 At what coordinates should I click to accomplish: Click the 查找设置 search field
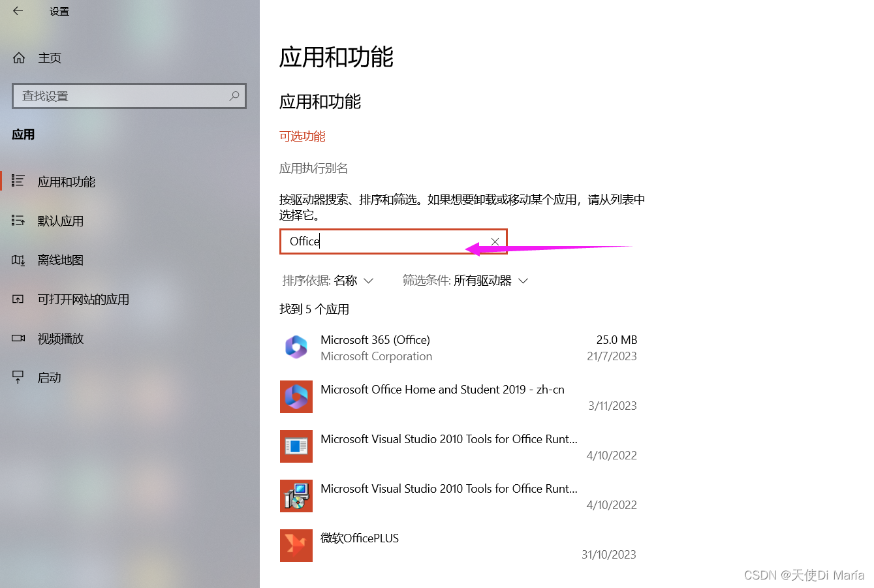[129, 96]
